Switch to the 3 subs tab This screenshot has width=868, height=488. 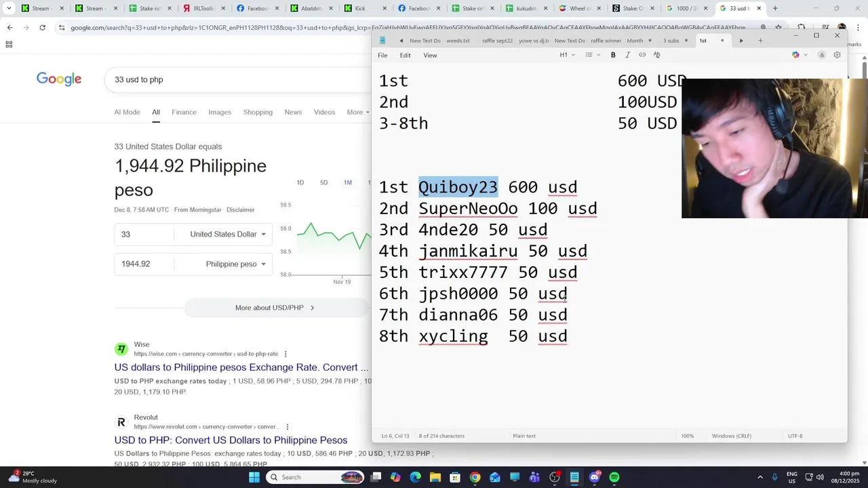[671, 41]
